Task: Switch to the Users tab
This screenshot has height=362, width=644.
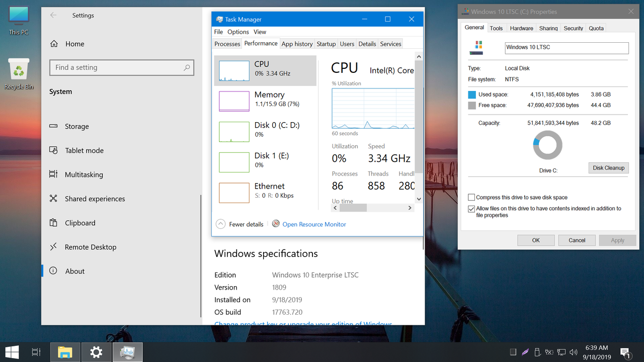Action: click(347, 44)
